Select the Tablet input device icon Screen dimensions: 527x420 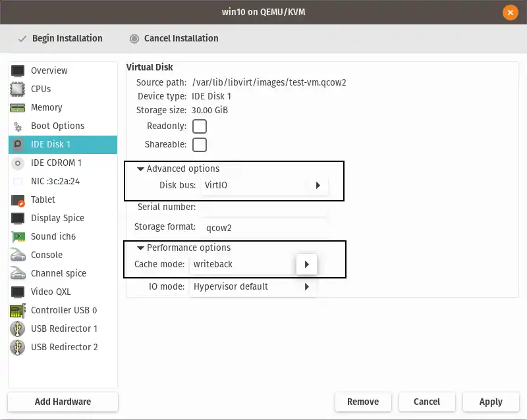click(x=17, y=199)
